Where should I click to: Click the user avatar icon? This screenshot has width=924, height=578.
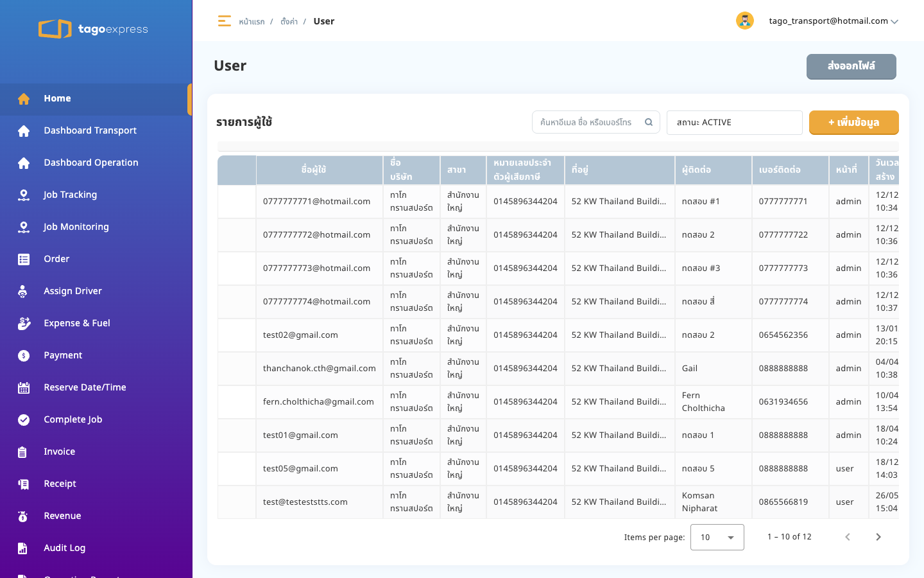click(x=744, y=21)
